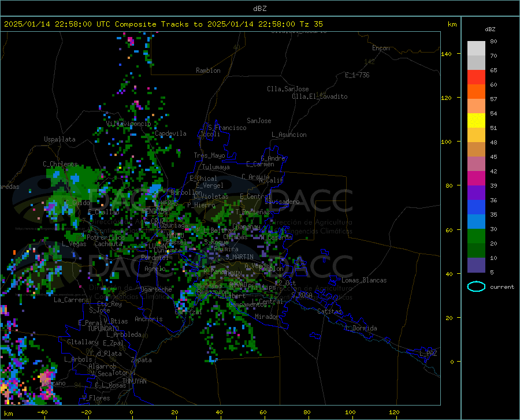Image resolution: width=520 pixels, height=420 pixels.
Task: Click the La_Carrera place label
Action: [71, 300]
